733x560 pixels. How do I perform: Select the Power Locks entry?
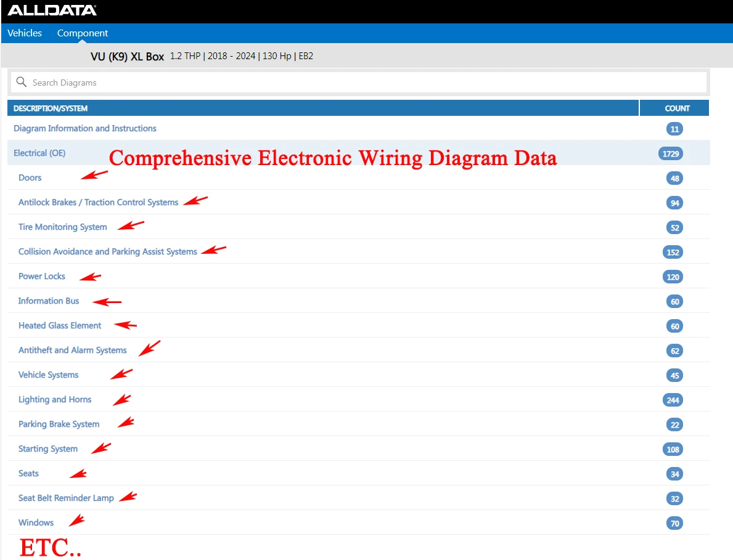coord(41,276)
